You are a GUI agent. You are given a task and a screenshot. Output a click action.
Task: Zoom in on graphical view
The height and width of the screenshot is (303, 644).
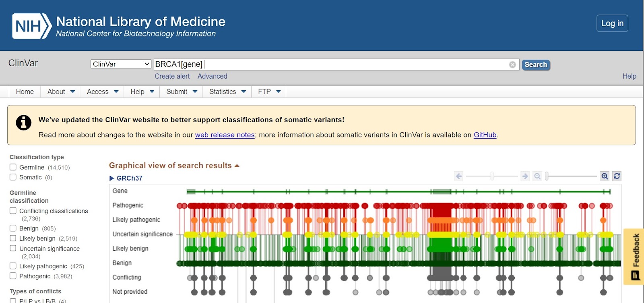tap(605, 176)
